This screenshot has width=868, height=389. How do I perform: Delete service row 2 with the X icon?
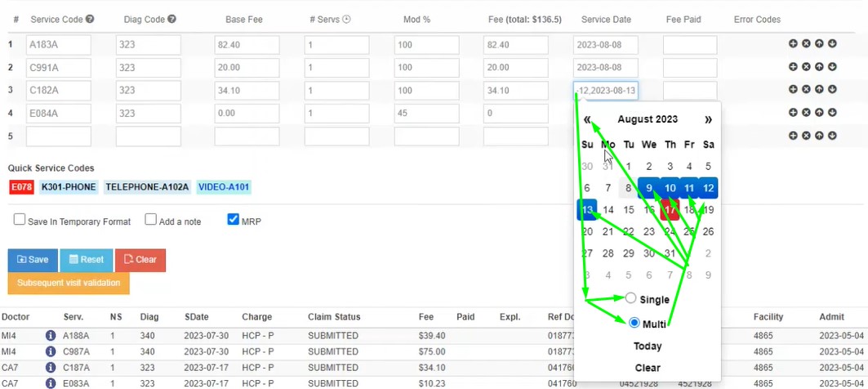806,67
